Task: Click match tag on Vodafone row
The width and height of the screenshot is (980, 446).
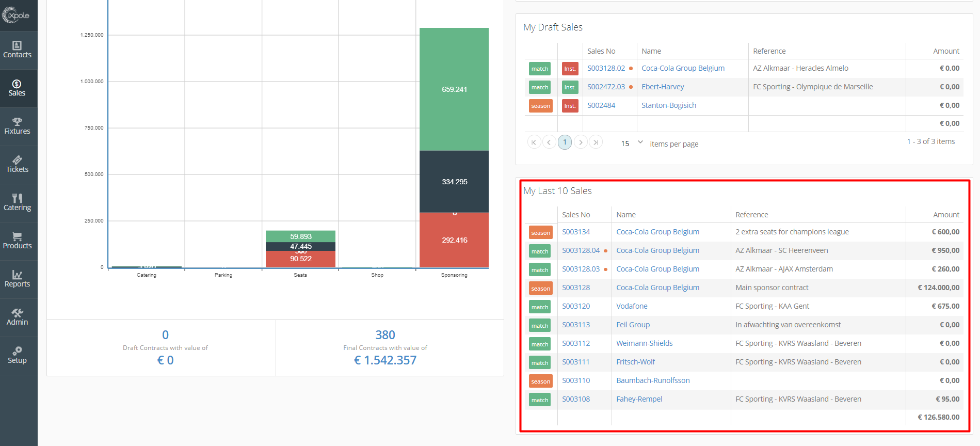Action: pos(540,307)
